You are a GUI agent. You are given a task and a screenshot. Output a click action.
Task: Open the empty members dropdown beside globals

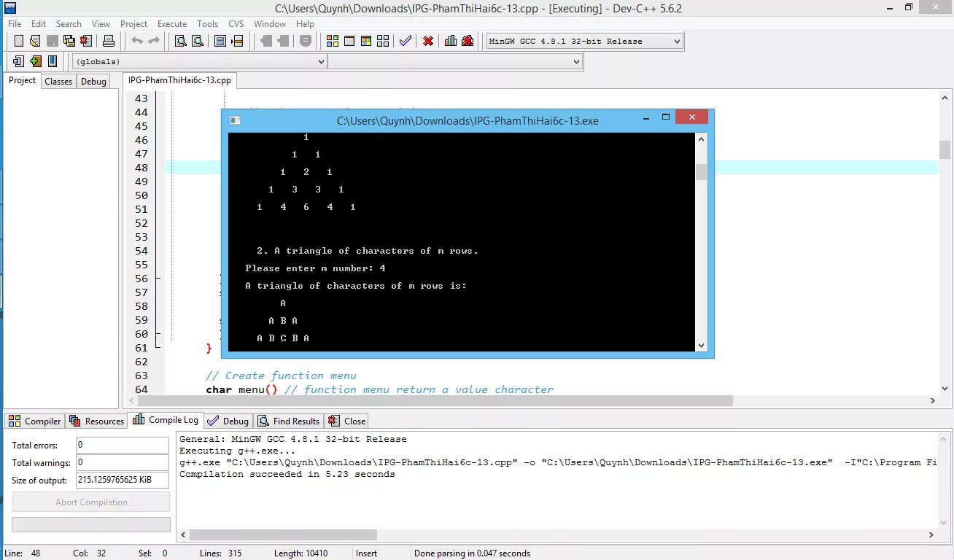coord(454,62)
